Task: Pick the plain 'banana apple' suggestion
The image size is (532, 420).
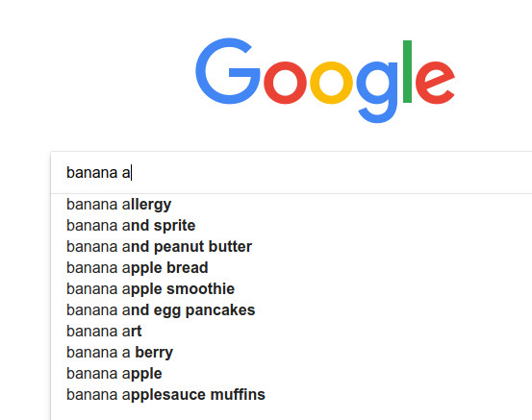Action: (x=291, y=373)
